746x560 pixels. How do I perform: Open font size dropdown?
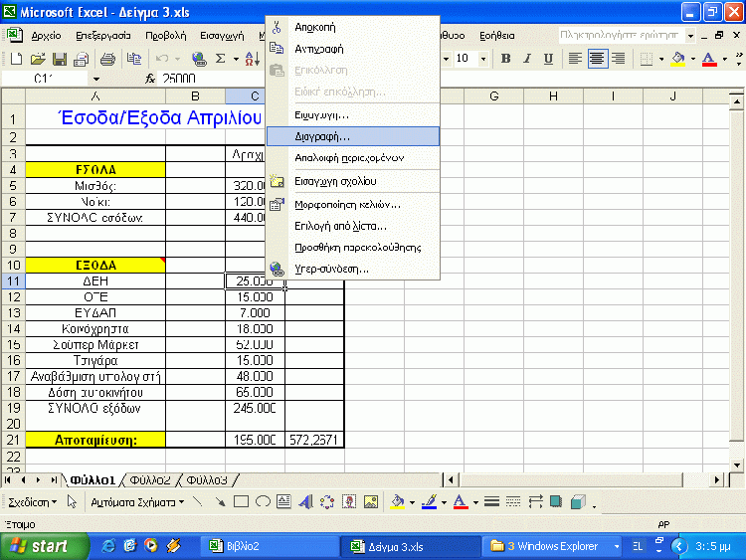[483, 59]
